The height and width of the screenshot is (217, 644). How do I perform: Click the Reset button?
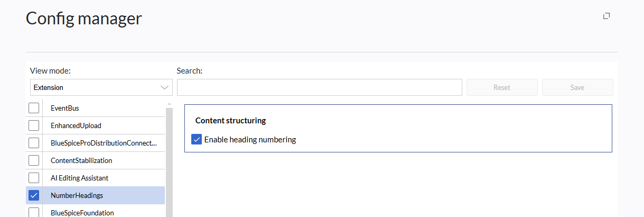(502, 87)
